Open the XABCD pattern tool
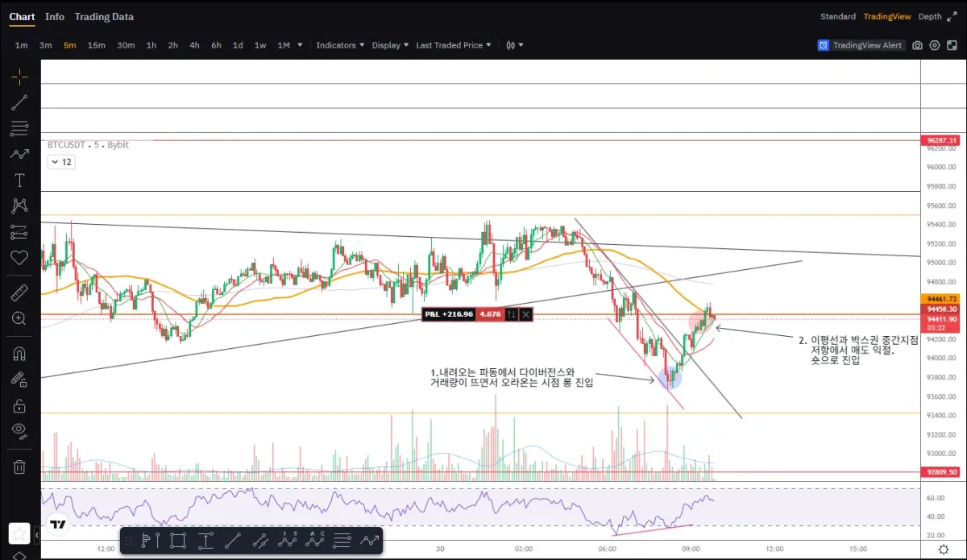The height and width of the screenshot is (560, 967). (x=19, y=205)
